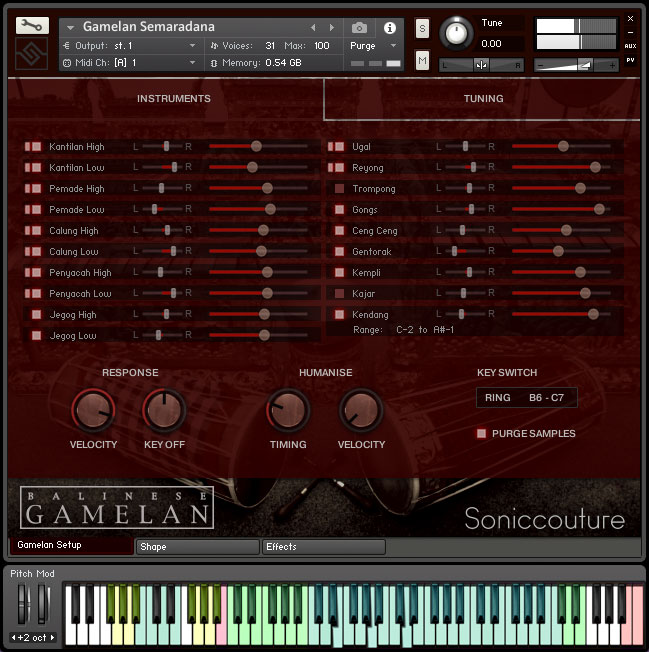Toggle the Reyong left button

point(331,168)
